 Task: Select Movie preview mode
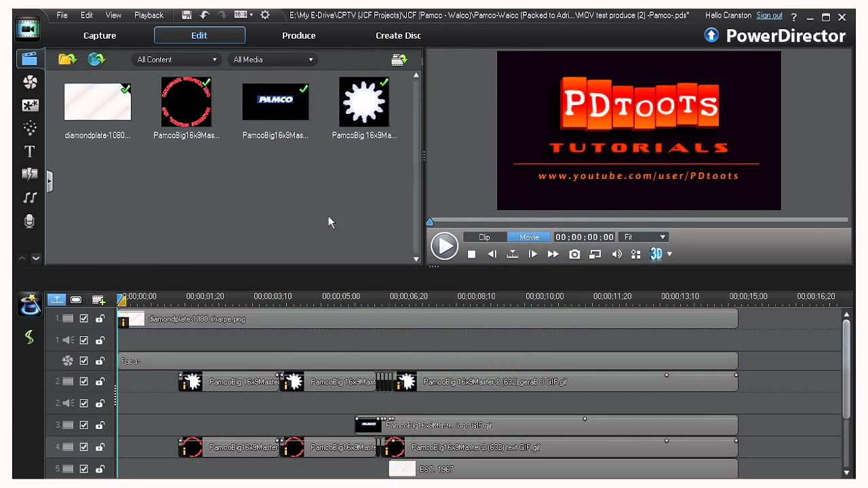[529, 237]
